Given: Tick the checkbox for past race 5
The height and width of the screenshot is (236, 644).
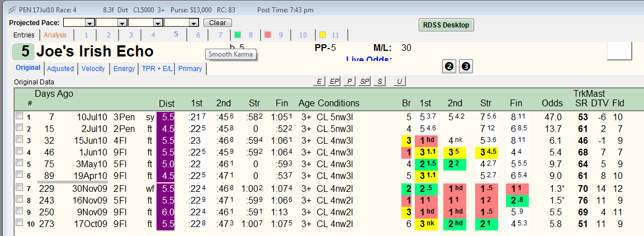Looking at the screenshot, I should pyautogui.click(x=19, y=163).
